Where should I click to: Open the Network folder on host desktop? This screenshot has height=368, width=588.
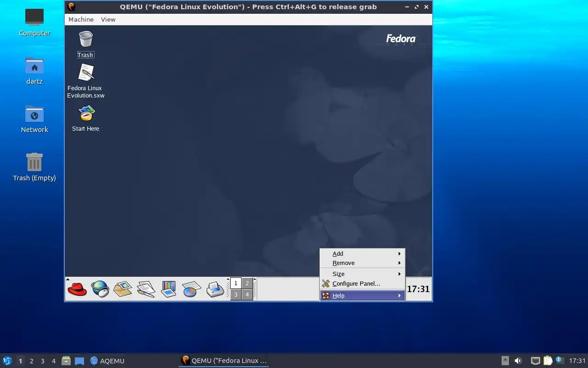pyautogui.click(x=34, y=119)
